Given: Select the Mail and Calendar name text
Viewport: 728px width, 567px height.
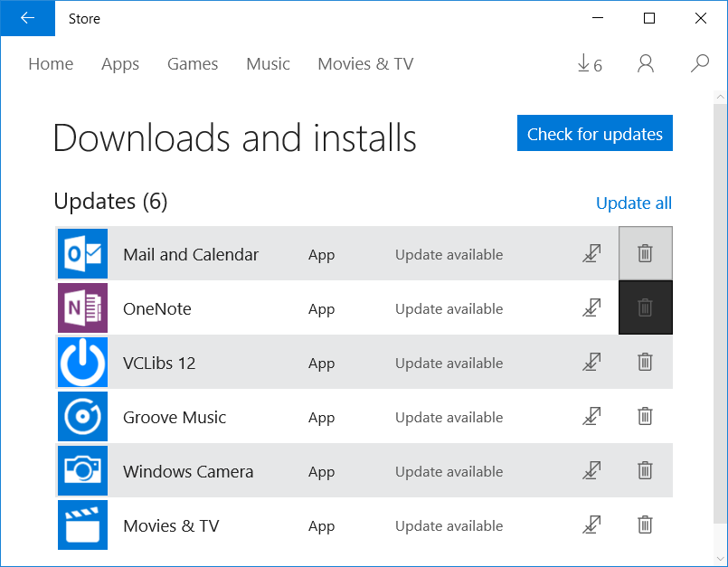Looking at the screenshot, I should [191, 254].
